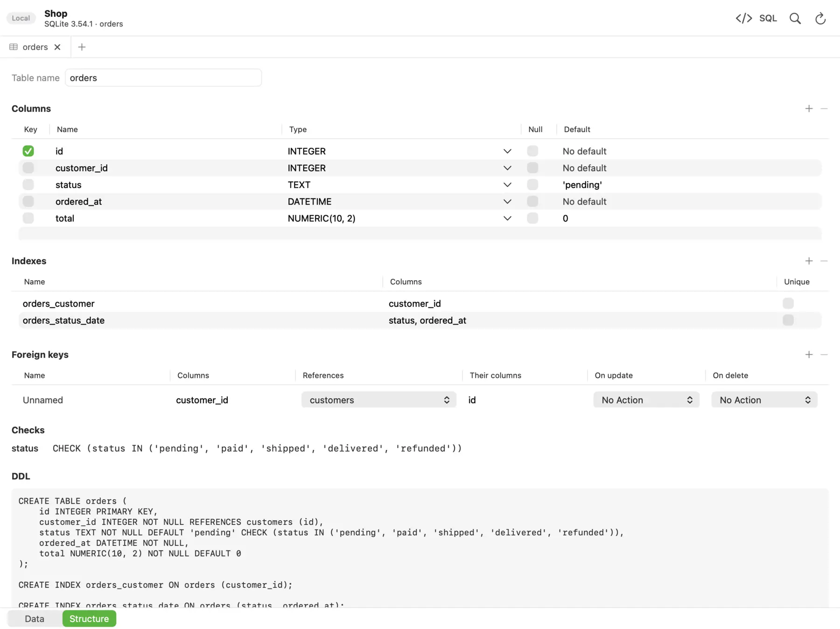This screenshot has width=840, height=629.
Task: Click the search magnifier icon
Action: [795, 18]
